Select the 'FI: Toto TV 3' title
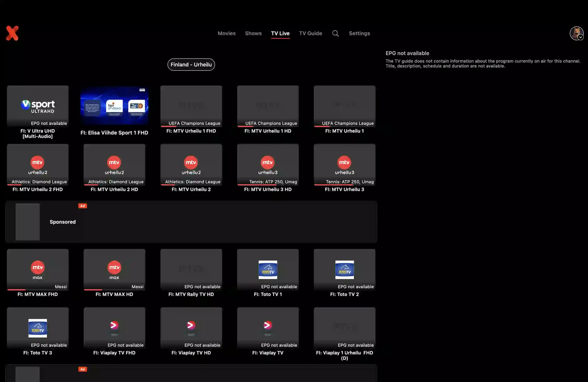 click(37, 353)
